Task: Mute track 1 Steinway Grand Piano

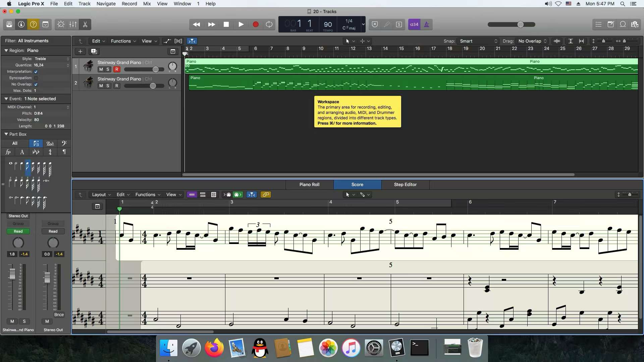Action: click(101, 69)
